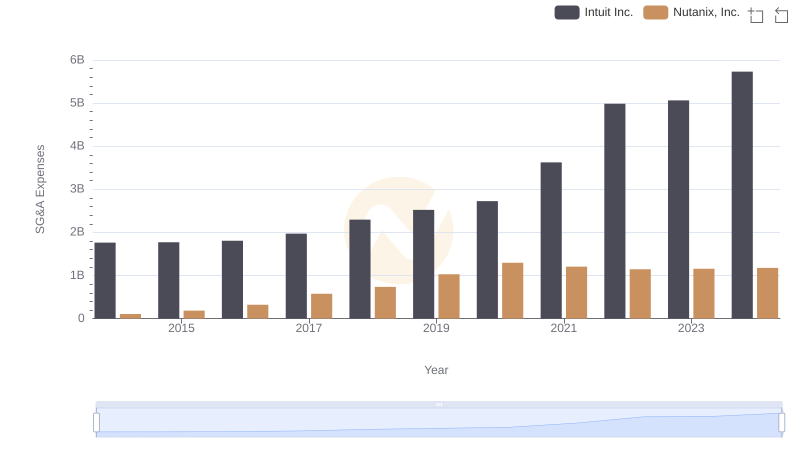The height and width of the screenshot is (461, 800).
Task: Click the SG&A Expenses axis title
Action: point(40,189)
